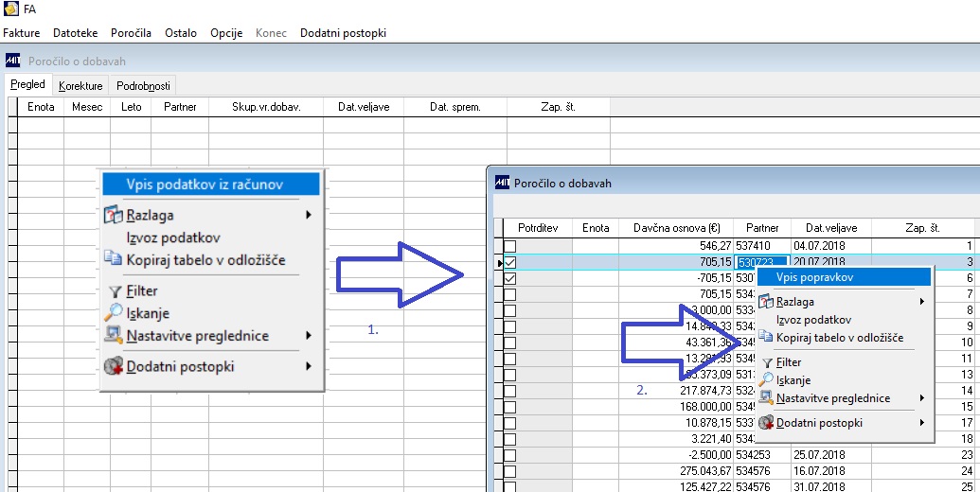This screenshot has width=980, height=492.
Task: Uncheck the box for row -705,15
Action: coord(510,278)
